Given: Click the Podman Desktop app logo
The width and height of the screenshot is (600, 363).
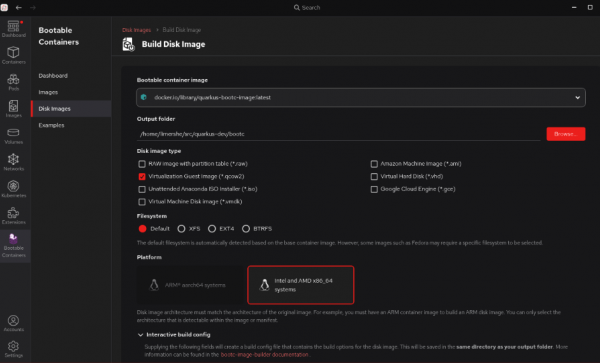Looking at the screenshot, I should pyautogui.click(x=4, y=7).
